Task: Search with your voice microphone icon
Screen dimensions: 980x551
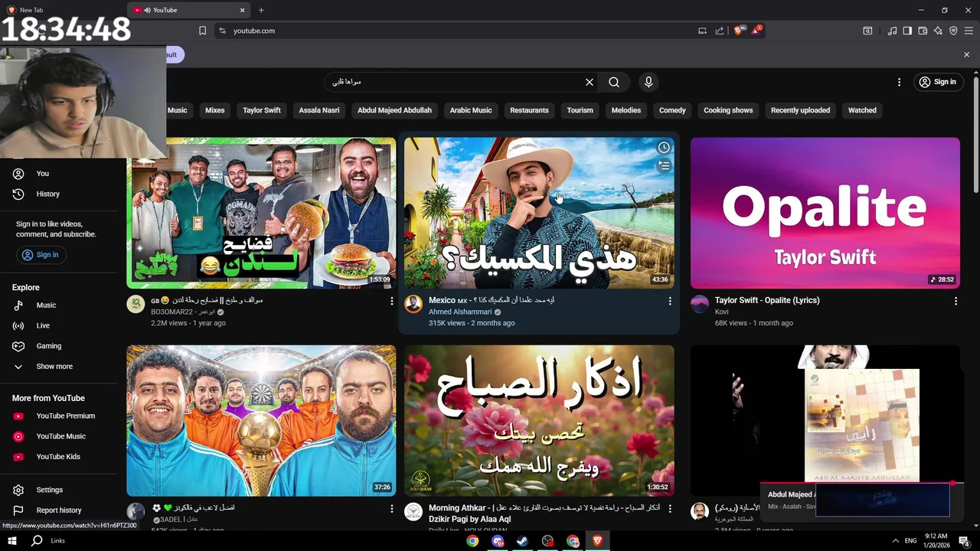Action: pos(648,82)
